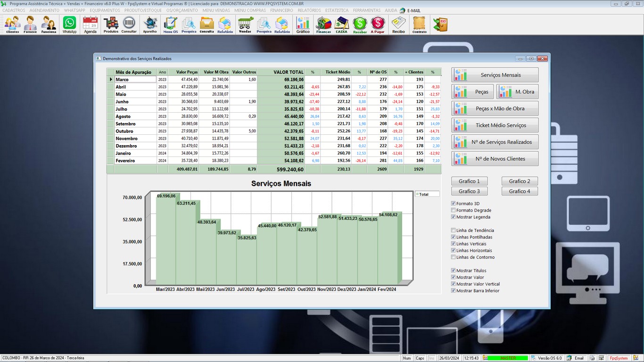This screenshot has width=644, height=362.
Task: Toggle the Linhas Verticais checkbox
Action: (x=454, y=244)
